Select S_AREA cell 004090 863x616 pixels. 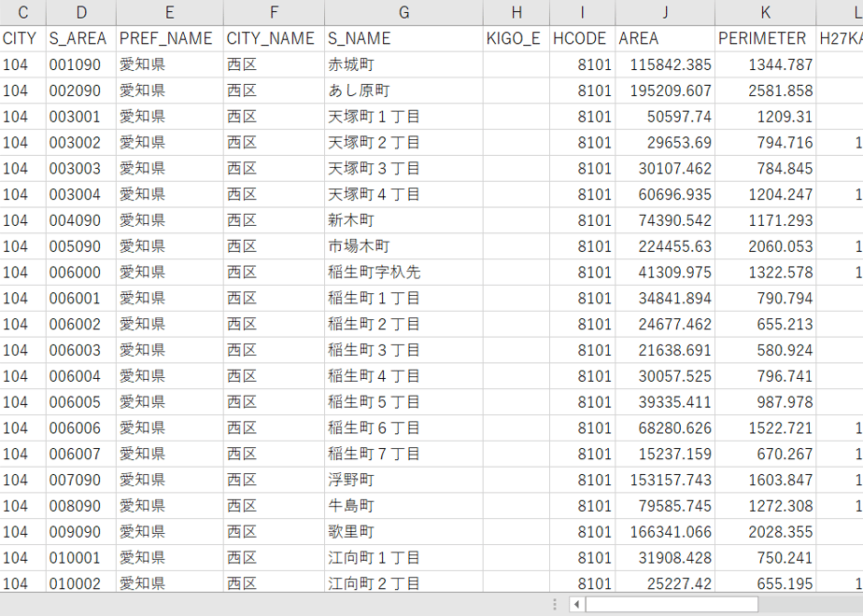tap(81, 220)
